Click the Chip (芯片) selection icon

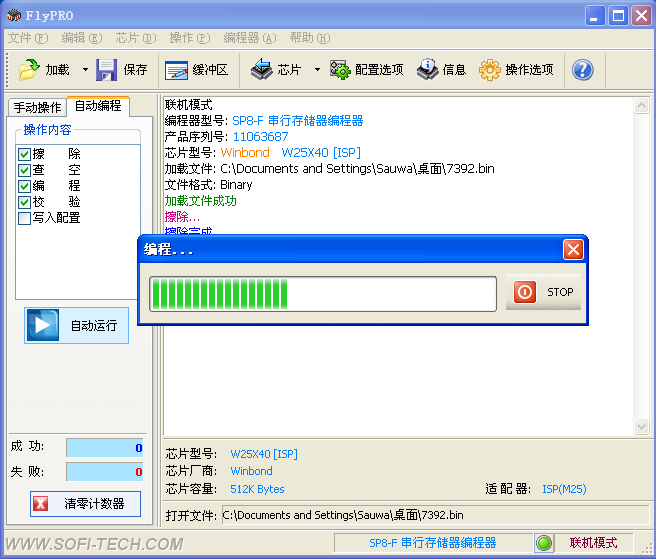(x=261, y=70)
